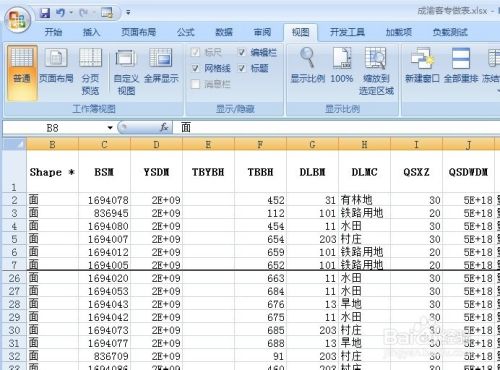Select row 5 header

tap(14, 239)
